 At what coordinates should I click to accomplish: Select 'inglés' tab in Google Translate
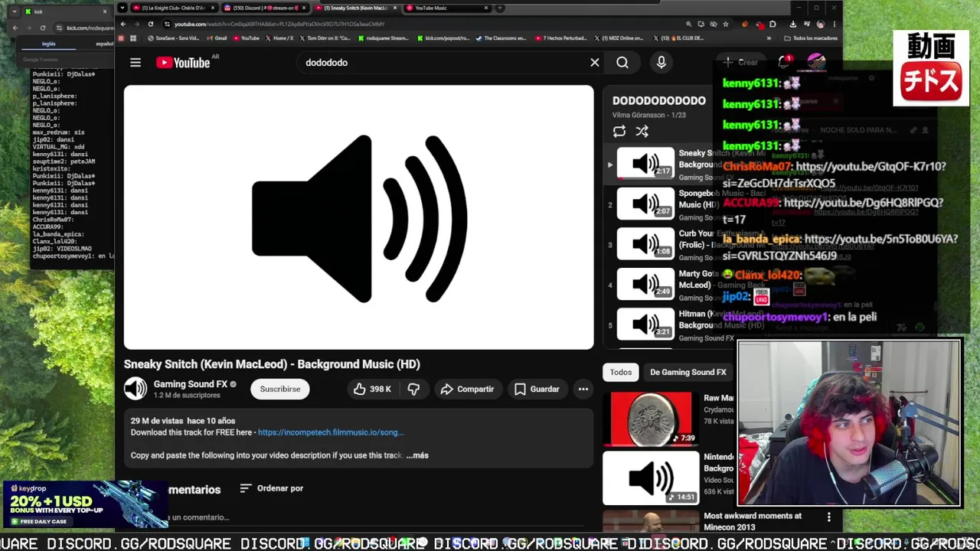pyautogui.click(x=49, y=44)
